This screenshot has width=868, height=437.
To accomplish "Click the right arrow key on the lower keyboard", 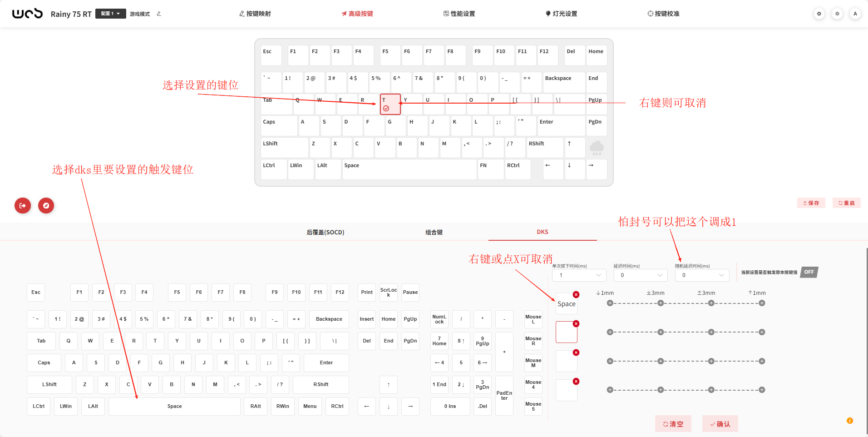I will click(x=410, y=407).
